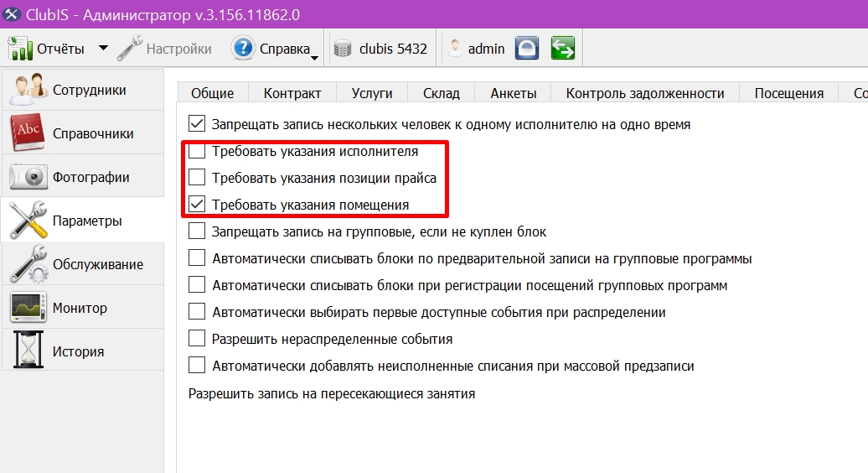Open the Обслуживание sidebar section label
Screen dimensions: 868x473
98,264
